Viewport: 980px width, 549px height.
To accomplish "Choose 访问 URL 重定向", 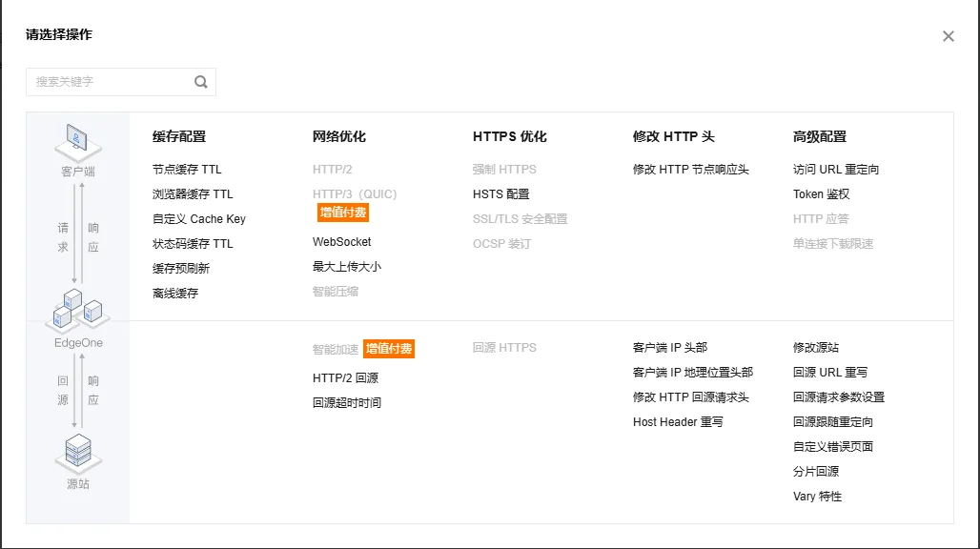I will 836,170.
